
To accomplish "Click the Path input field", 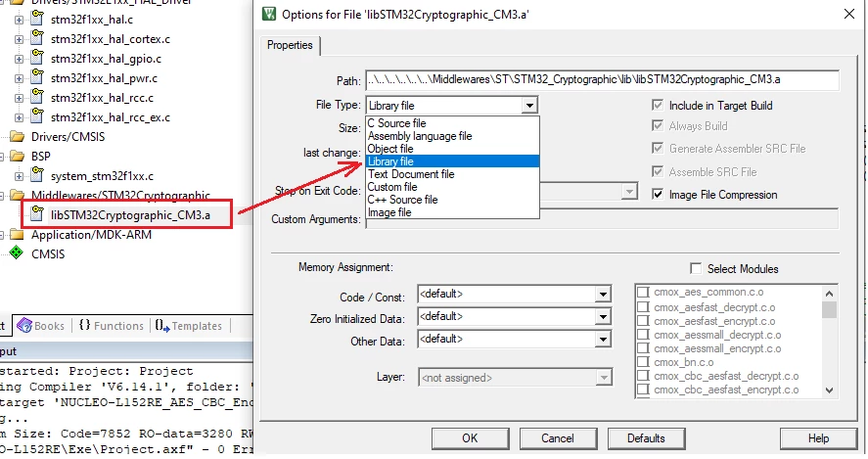I will point(602,79).
